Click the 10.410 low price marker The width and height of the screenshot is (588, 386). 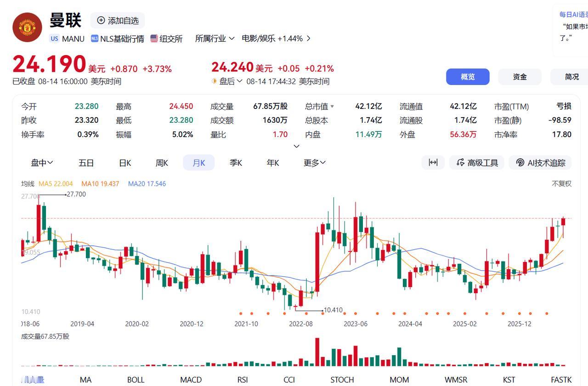333,310
